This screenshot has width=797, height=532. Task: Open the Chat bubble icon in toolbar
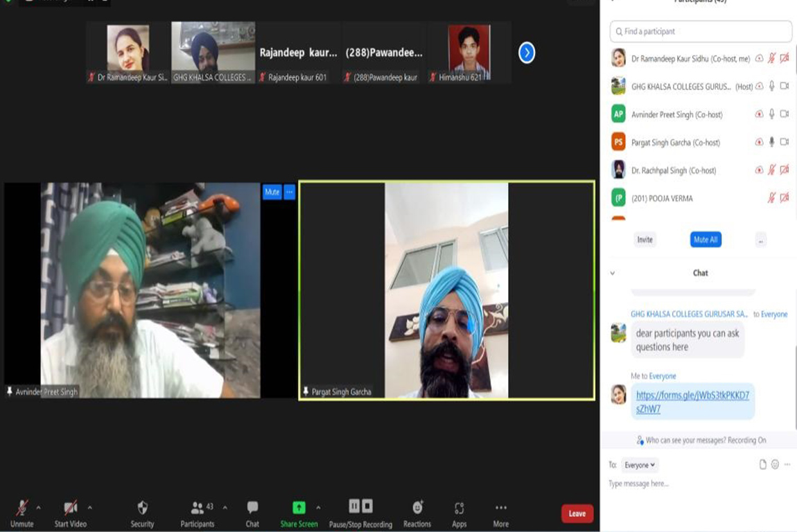click(x=252, y=508)
